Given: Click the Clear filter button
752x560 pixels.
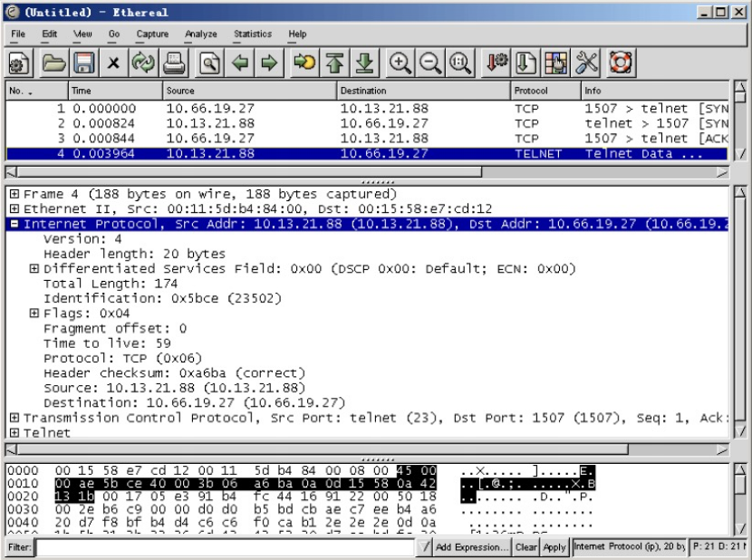Looking at the screenshot, I should [x=526, y=547].
